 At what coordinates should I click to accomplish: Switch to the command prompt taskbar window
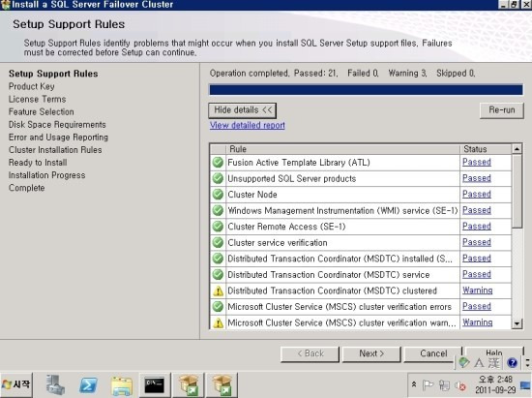[155, 385]
